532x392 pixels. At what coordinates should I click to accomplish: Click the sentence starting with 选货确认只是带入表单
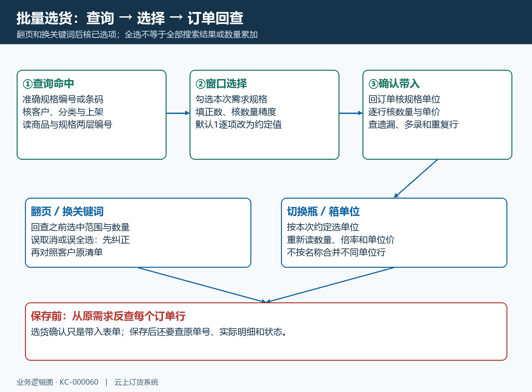[x=159, y=332]
